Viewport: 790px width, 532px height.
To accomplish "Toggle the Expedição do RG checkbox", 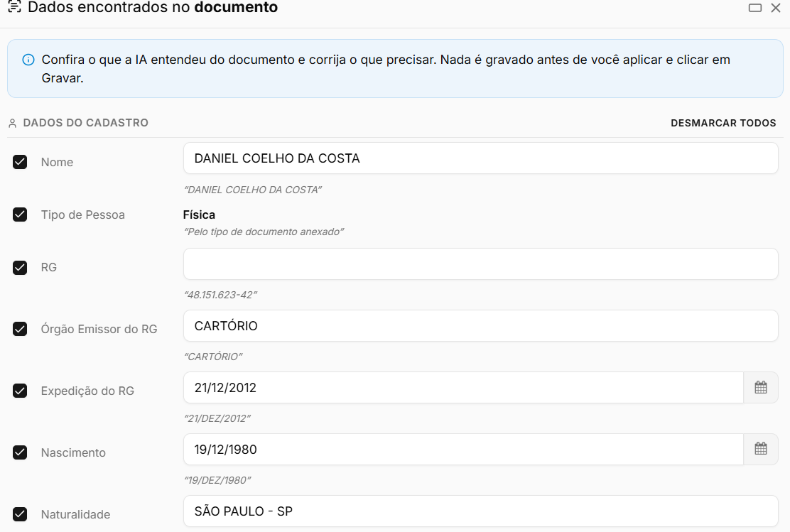I will pyautogui.click(x=20, y=391).
